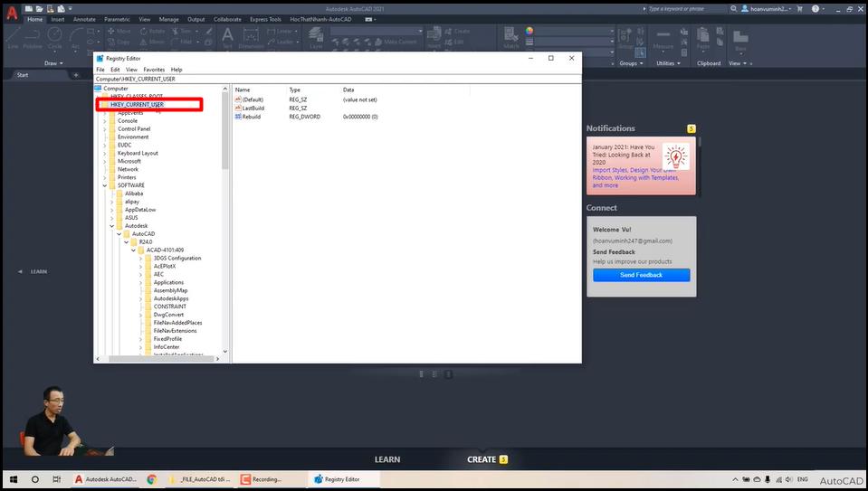
Task: Click the volume icon in system tray
Action: point(788,479)
